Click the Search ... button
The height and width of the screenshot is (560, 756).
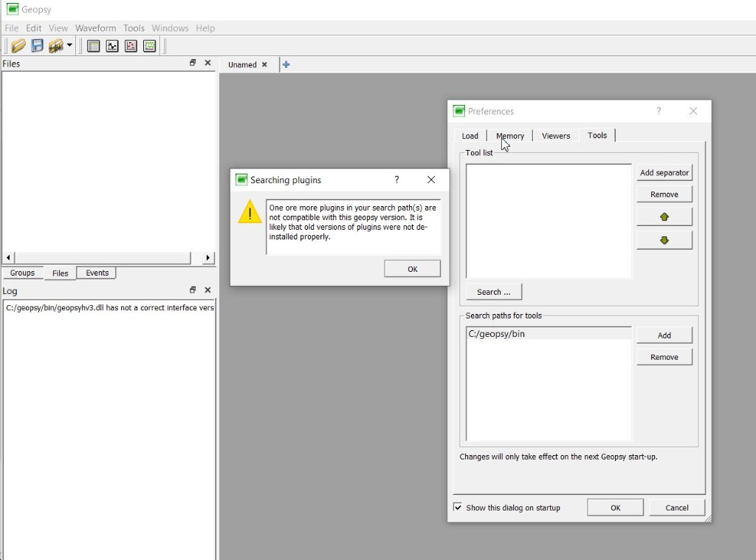click(x=493, y=292)
